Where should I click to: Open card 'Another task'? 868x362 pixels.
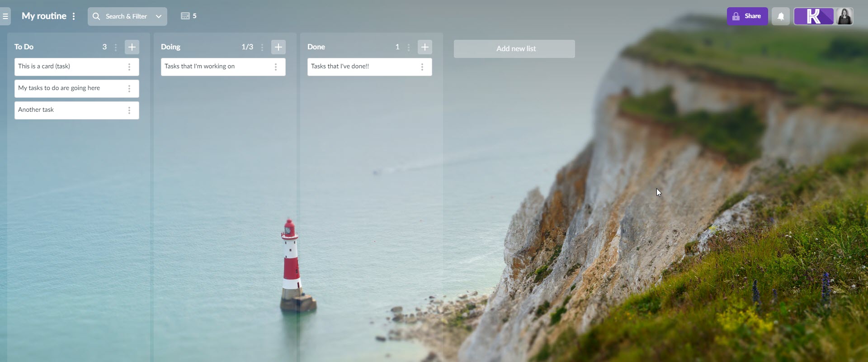pos(77,110)
